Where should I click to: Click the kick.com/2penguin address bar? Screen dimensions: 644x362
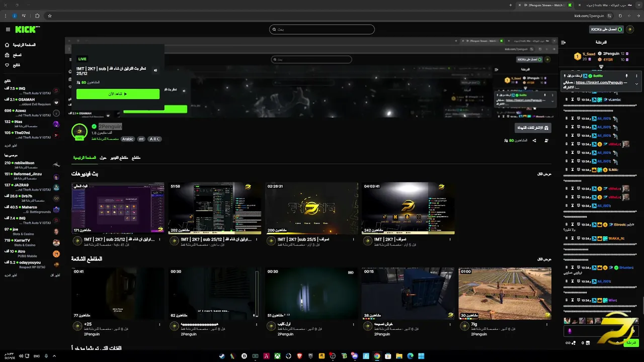(x=589, y=16)
